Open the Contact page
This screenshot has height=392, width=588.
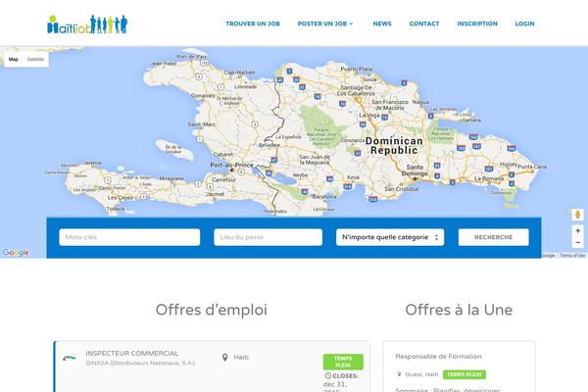424,24
